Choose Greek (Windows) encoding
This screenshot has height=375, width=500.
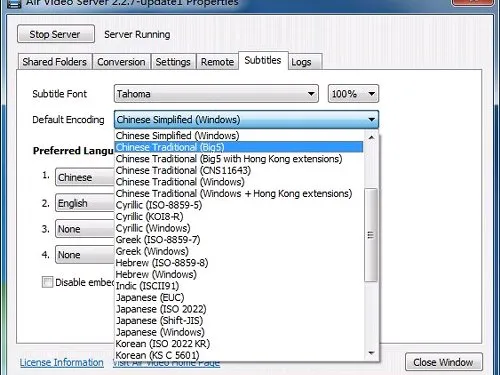tap(239, 251)
